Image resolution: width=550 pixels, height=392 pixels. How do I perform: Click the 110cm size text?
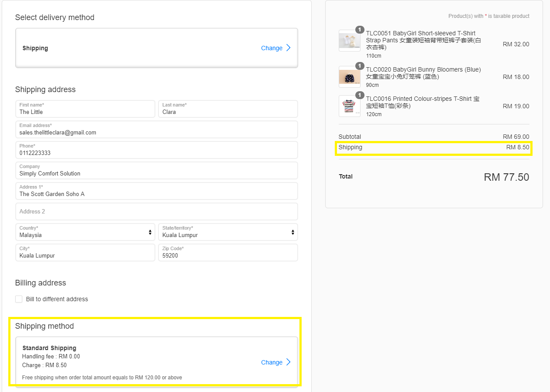point(374,56)
